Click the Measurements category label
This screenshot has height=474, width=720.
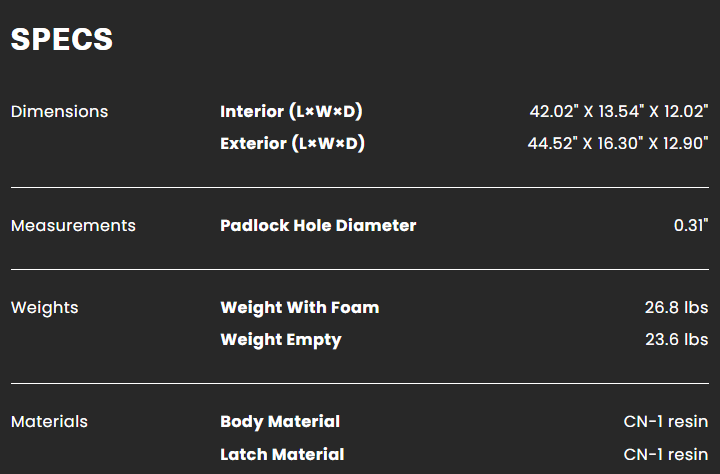(x=73, y=226)
